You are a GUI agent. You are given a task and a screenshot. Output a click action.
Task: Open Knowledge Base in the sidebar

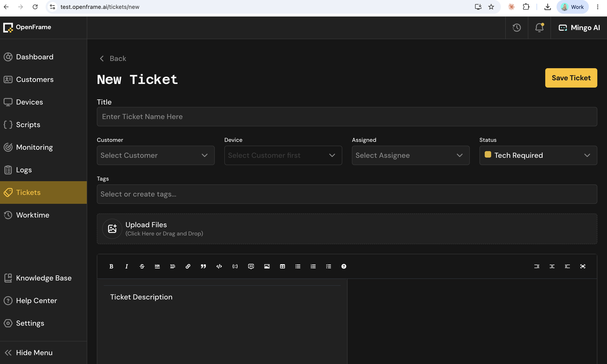(x=43, y=278)
